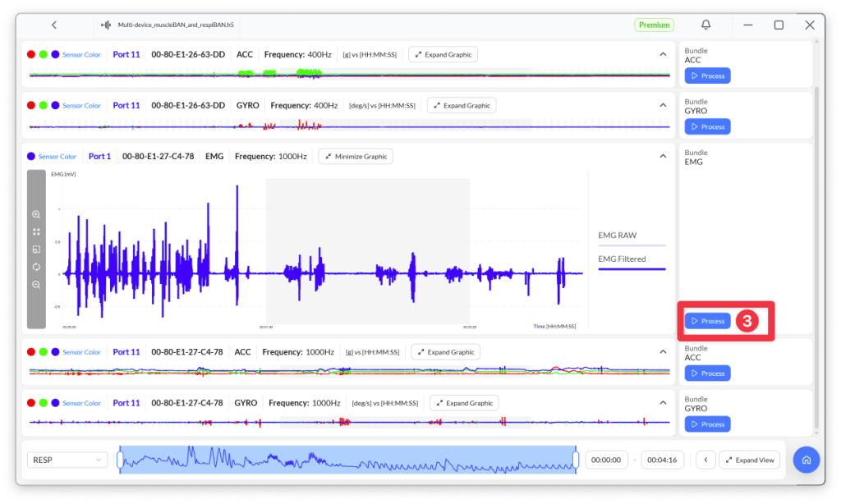Screen dimensions: 841x504
Task: Collapse the 00-80-E1-27-C4-78 ACC row chevron
Action: pos(663,351)
